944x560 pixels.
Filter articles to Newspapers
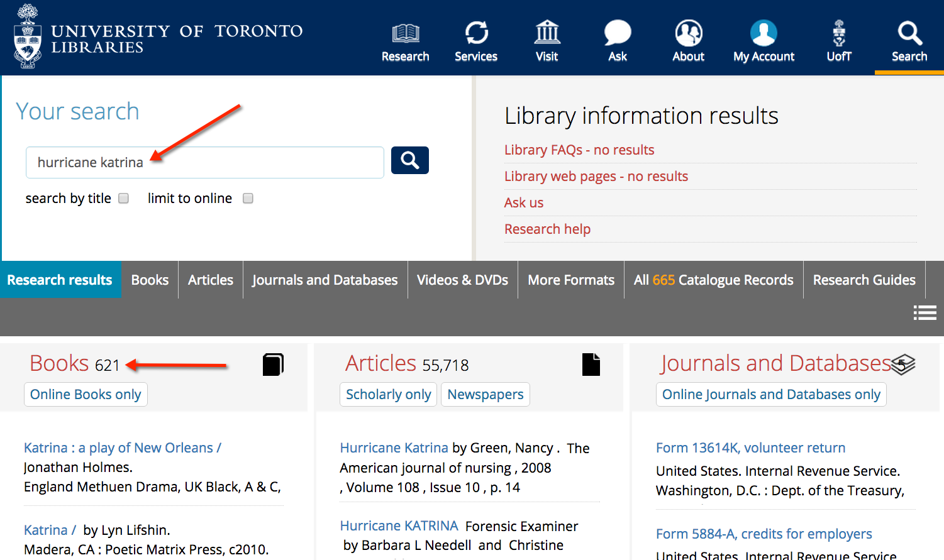pyautogui.click(x=486, y=395)
